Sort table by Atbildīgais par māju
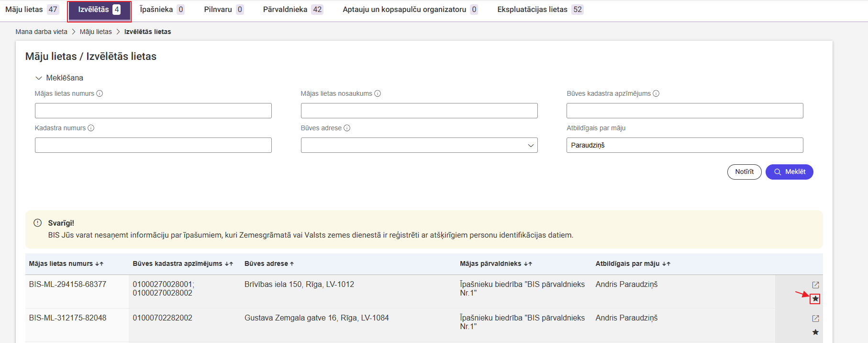The height and width of the screenshot is (343, 868). pyautogui.click(x=666, y=264)
